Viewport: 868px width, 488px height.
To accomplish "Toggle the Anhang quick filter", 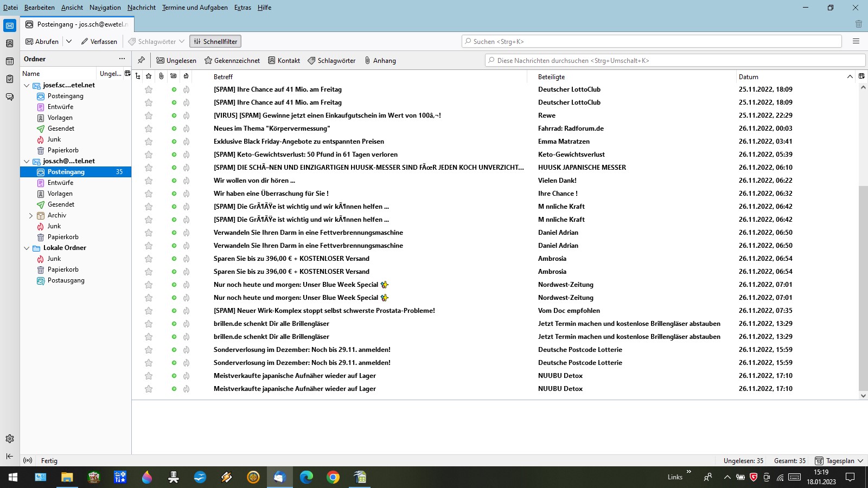I will click(x=380, y=61).
